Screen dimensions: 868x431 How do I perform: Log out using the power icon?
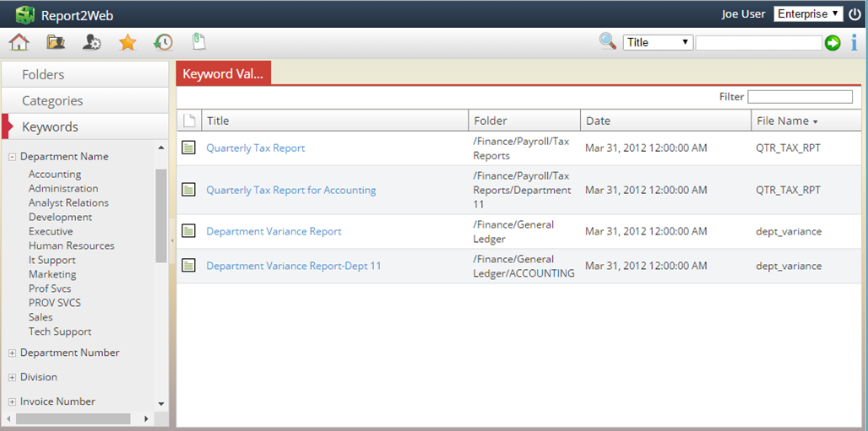pos(855,14)
